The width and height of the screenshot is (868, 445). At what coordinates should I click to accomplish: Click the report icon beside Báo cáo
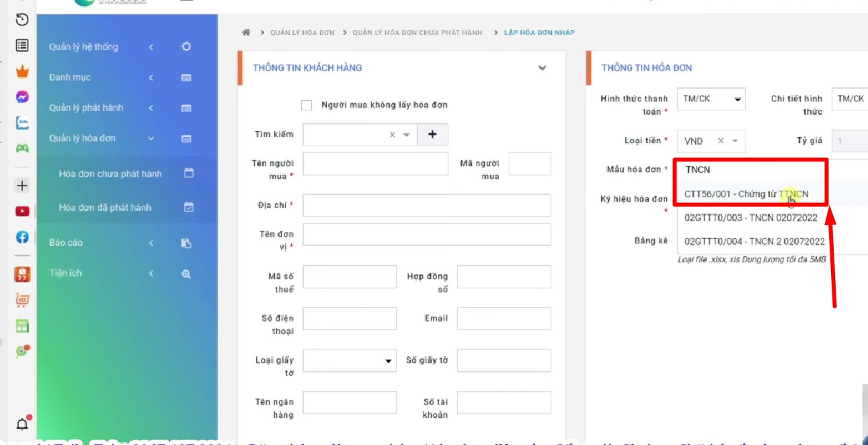click(x=186, y=243)
